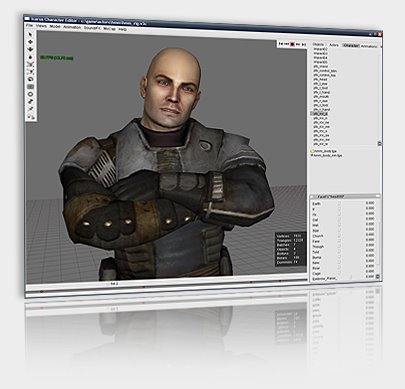Click the 0.000 value beside Church
Image resolution: width=405 pixels, height=389 pixels.
click(370, 235)
